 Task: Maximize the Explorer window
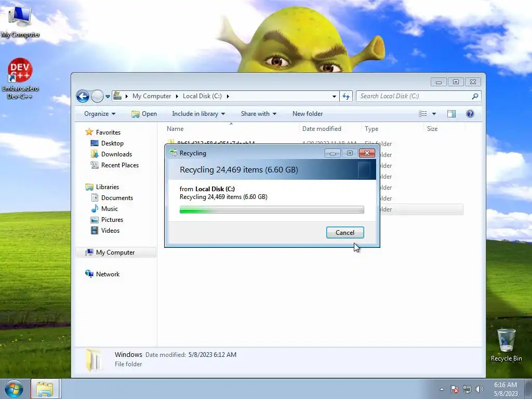pos(456,82)
